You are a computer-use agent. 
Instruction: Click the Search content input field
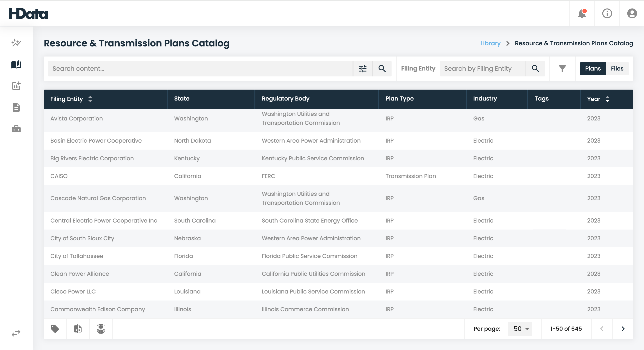[x=200, y=69]
